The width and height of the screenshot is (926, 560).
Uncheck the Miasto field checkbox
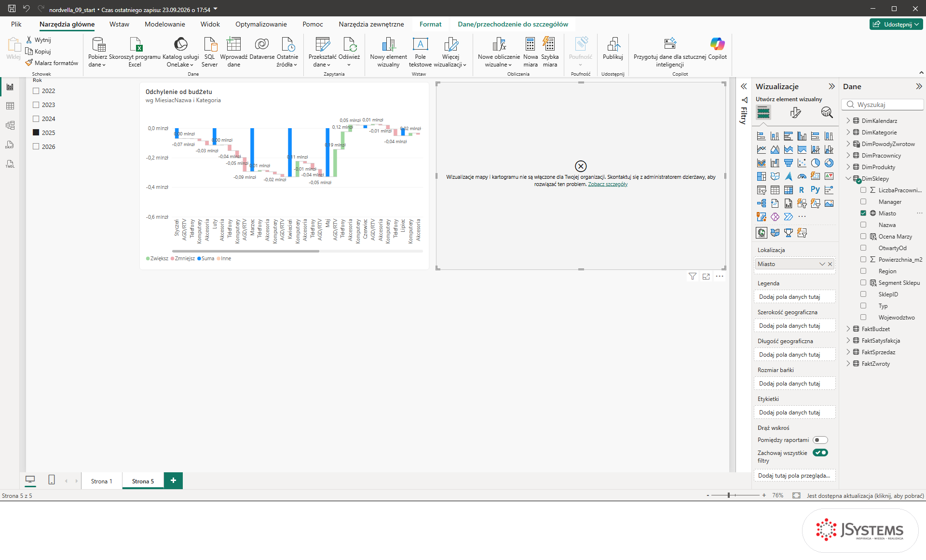click(x=863, y=213)
